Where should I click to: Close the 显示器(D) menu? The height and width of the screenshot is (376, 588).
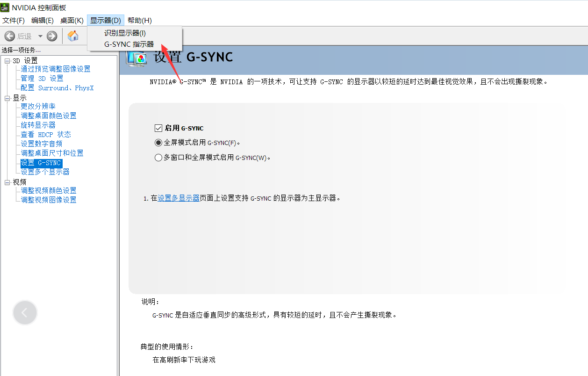[x=106, y=21]
